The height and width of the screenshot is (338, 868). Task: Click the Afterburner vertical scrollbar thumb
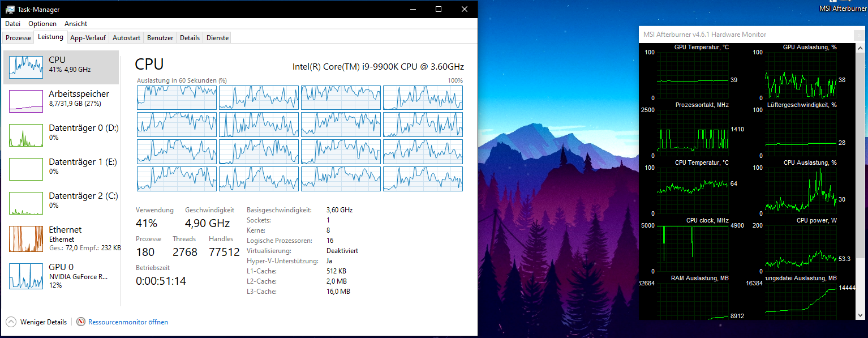[x=860, y=156]
